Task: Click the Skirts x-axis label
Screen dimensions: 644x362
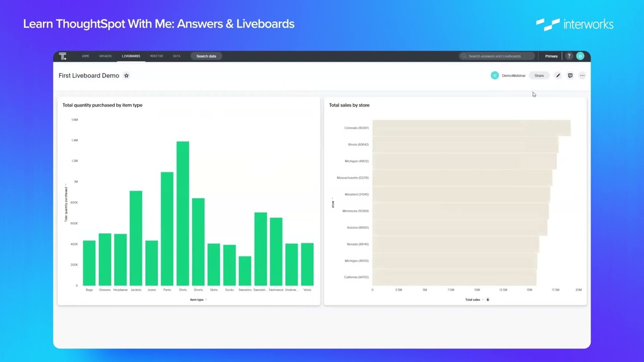Action: point(214,290)
